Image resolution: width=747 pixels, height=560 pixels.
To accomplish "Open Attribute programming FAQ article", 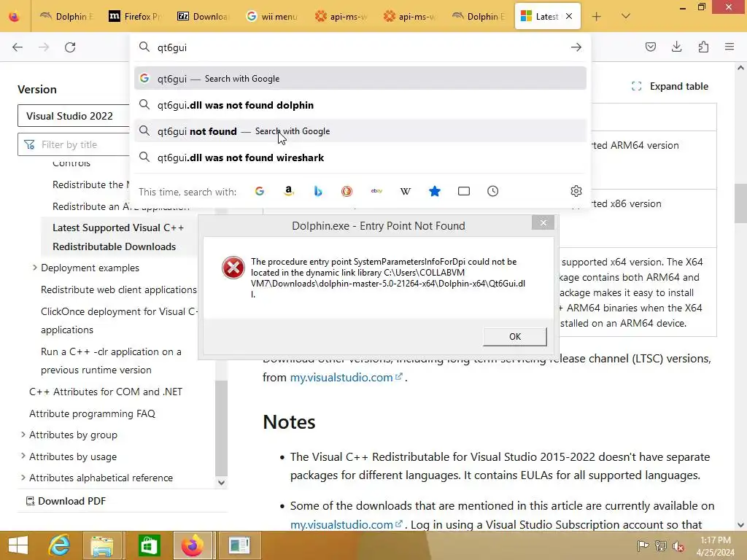I will pyautogui.click(x=93, y=413).
